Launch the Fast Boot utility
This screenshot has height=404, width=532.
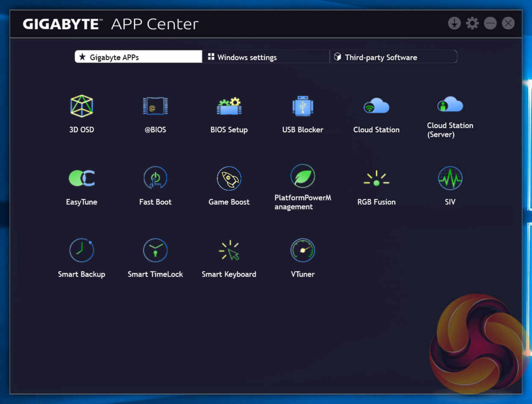(x=155, y=178)
